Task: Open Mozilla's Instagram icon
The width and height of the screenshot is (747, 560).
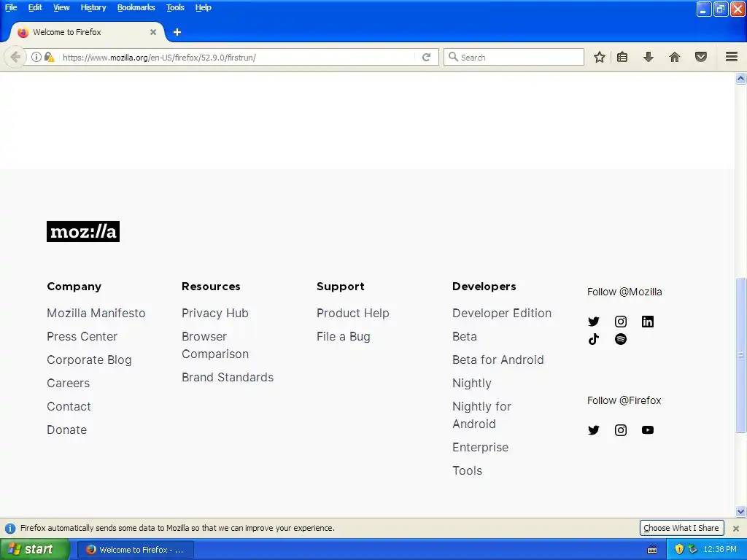Action: (620, 322)
